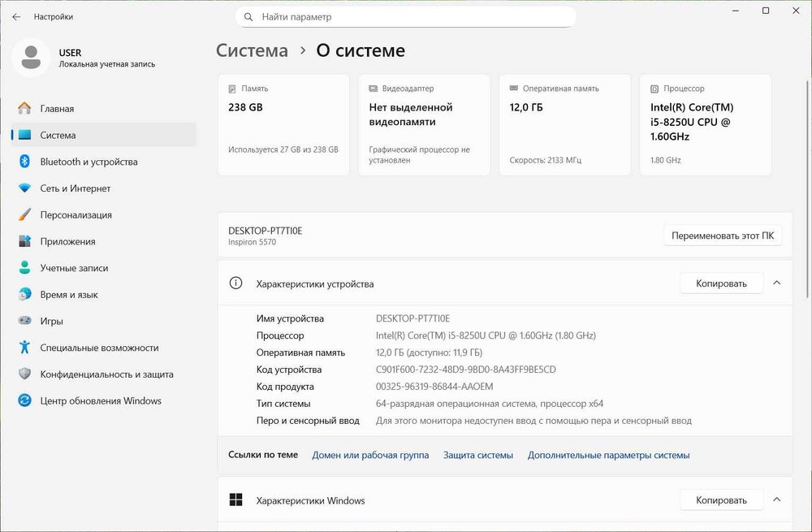Viewport: 812px width, 532px height.
Task: Click the Нет выделенной видеопамяти text
Action: pyautogui.click(x=411, y=115)
